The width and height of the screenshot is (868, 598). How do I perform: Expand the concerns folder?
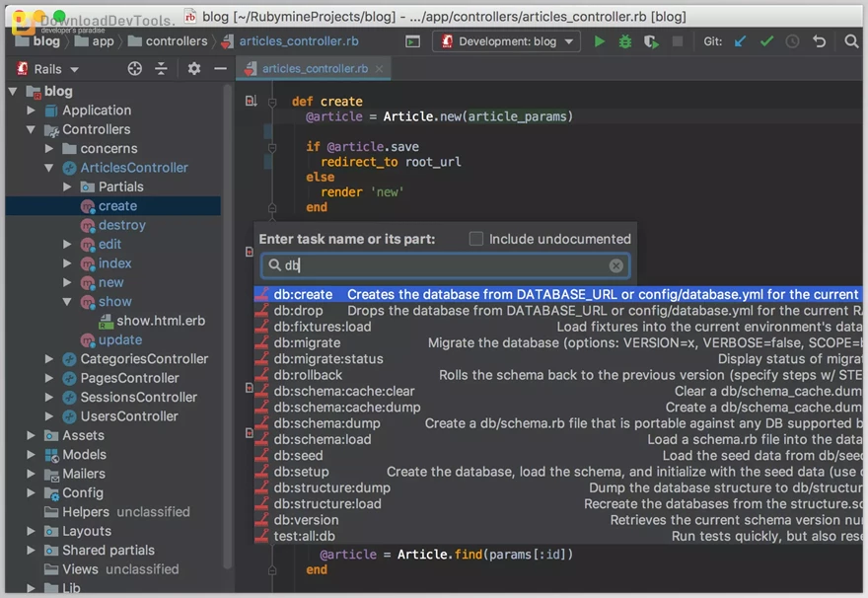point(49,148)
